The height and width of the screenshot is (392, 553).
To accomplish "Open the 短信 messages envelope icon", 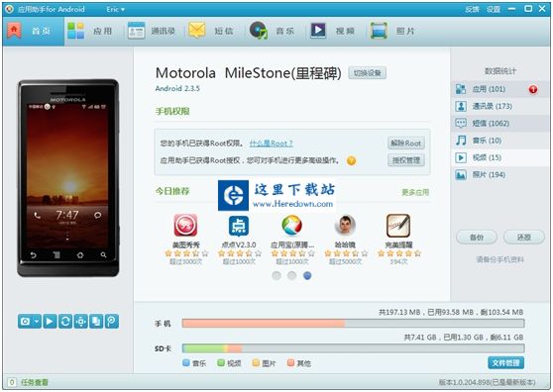I will 197,31.
